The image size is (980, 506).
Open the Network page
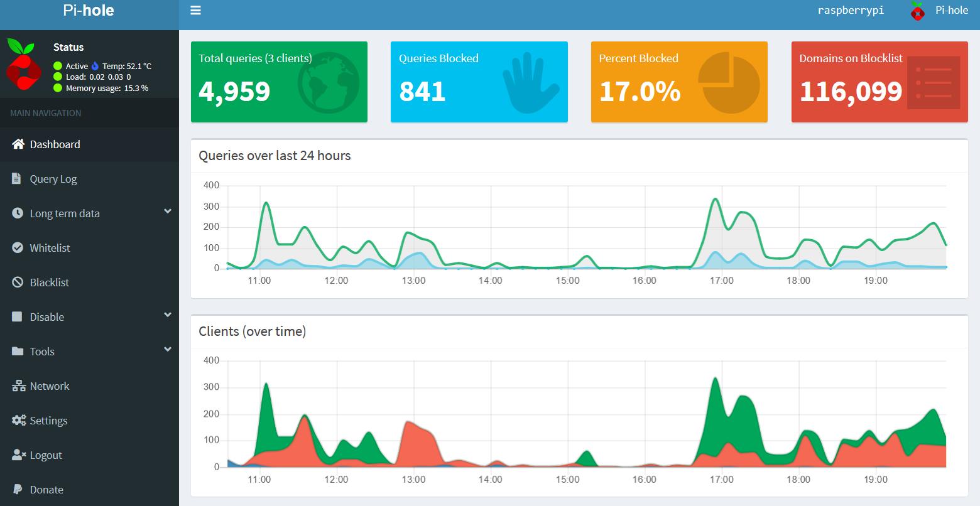89,386
